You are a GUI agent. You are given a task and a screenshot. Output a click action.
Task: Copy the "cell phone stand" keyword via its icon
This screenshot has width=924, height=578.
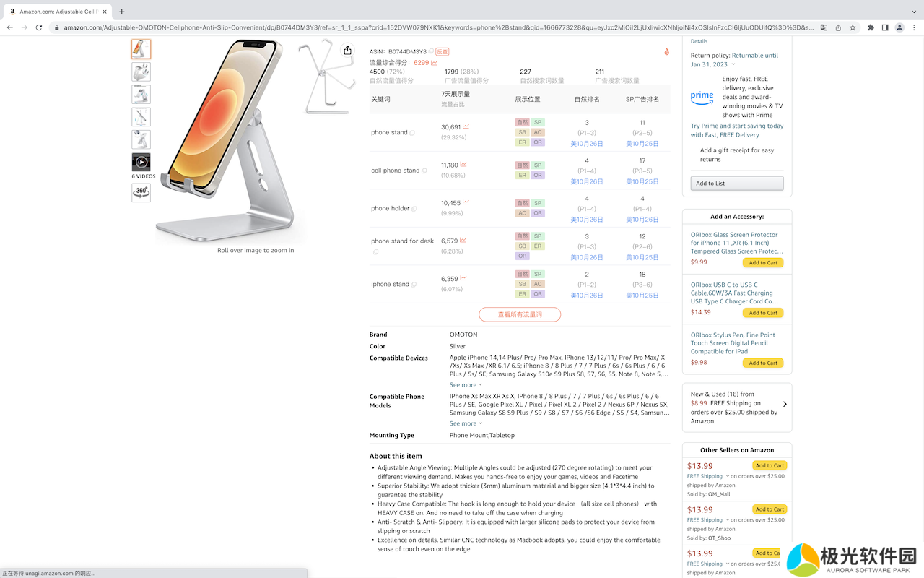[424, 171]
